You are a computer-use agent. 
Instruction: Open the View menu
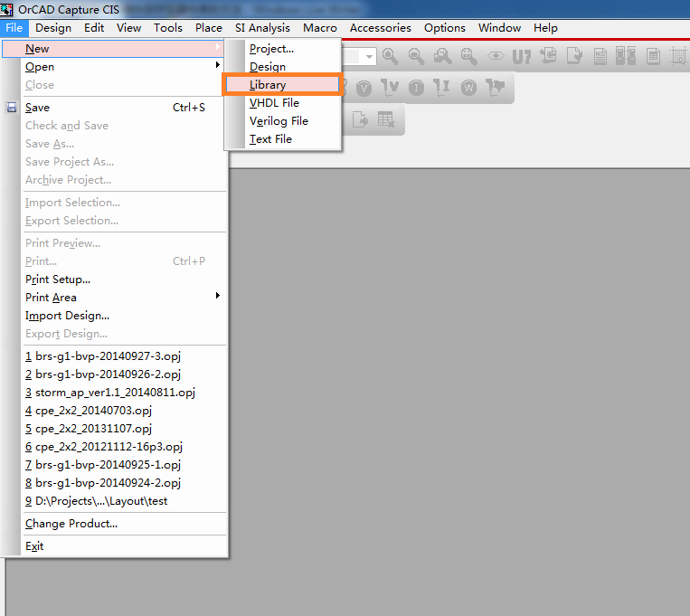point(129,28)
